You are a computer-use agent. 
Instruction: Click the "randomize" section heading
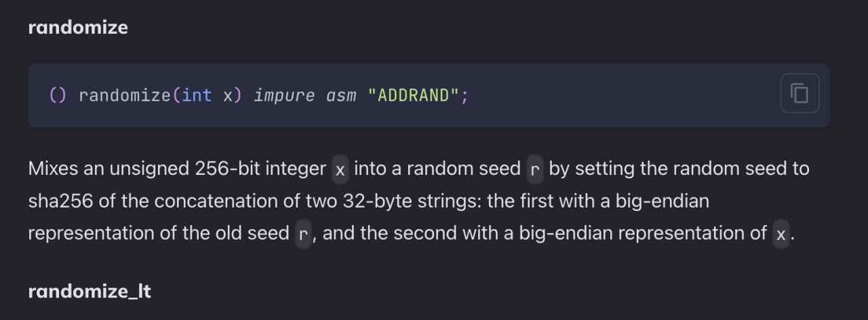78,28
